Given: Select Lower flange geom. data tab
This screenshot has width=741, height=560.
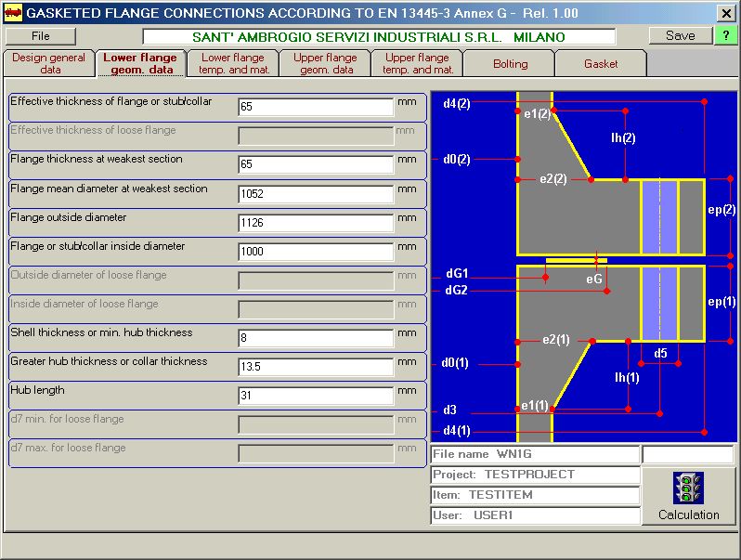Looking at the screenshot, I should [x=141, y=63].
